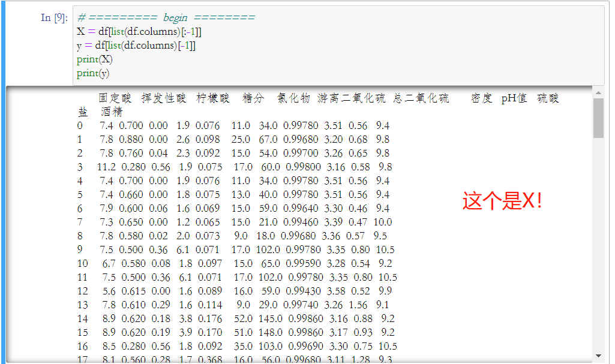Click the value '0.073' in row 8
This screenshot has height=364, width=615.
coord(208,236)
